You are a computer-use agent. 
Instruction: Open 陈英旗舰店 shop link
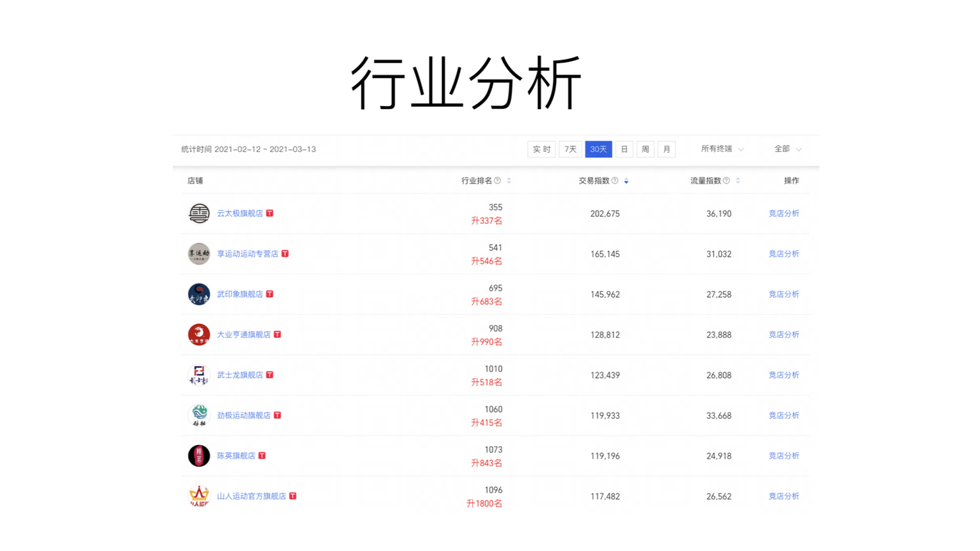coord(236,456)
